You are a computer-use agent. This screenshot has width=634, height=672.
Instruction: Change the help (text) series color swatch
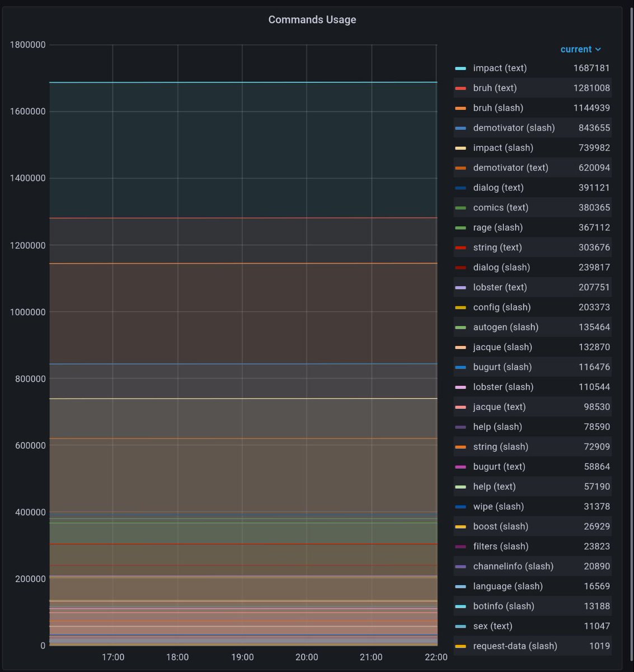point(461,487)
